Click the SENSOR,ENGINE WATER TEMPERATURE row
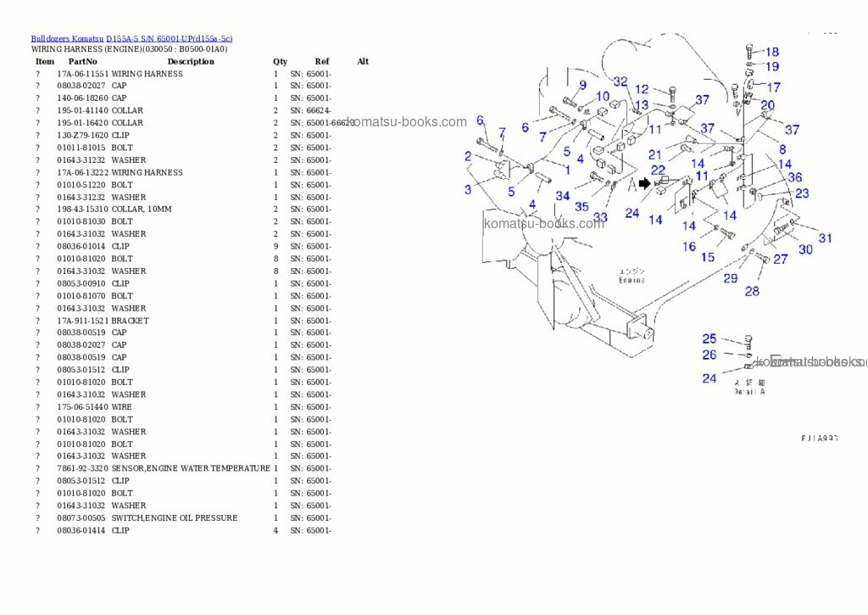The height and width of the screenshot is (615, 868). 191,468
